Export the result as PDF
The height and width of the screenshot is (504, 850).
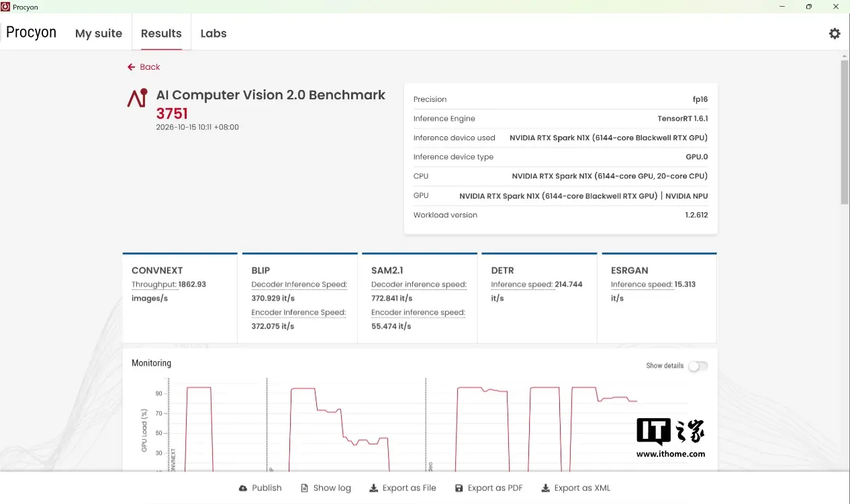pos(489,488)
